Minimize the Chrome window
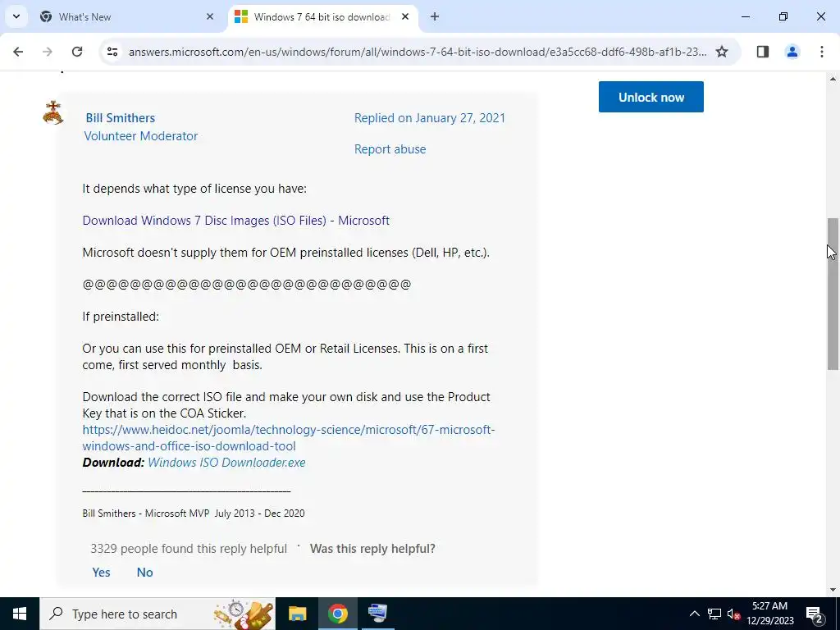The height and width of the screenshot is (630, 840). 745,16
